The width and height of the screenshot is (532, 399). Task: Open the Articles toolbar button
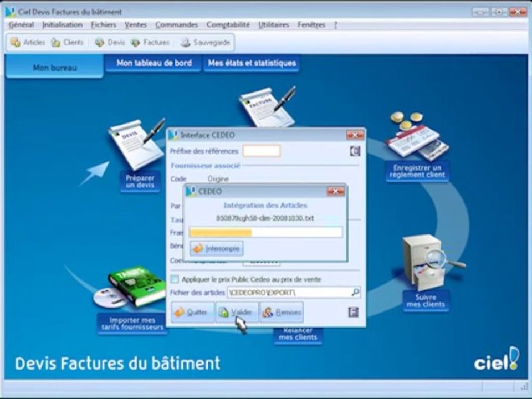tap(28, 43)
